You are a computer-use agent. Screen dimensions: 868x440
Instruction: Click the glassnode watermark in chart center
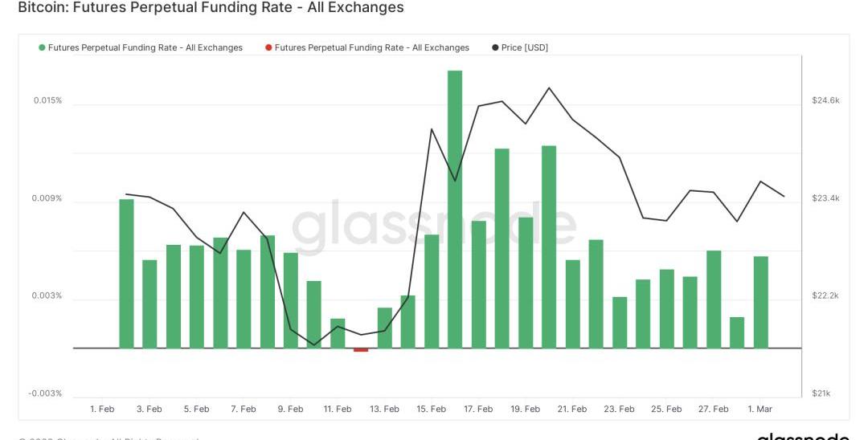[434, 225]
